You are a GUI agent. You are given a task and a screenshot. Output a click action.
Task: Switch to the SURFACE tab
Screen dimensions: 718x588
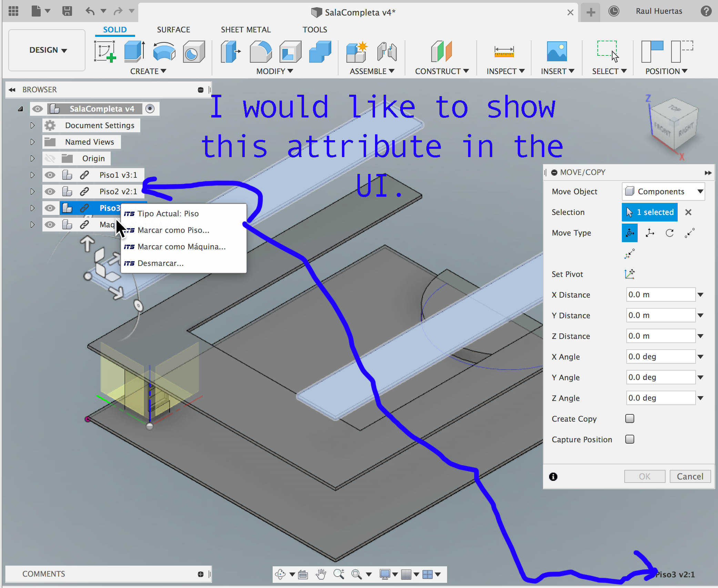(173, 30)
